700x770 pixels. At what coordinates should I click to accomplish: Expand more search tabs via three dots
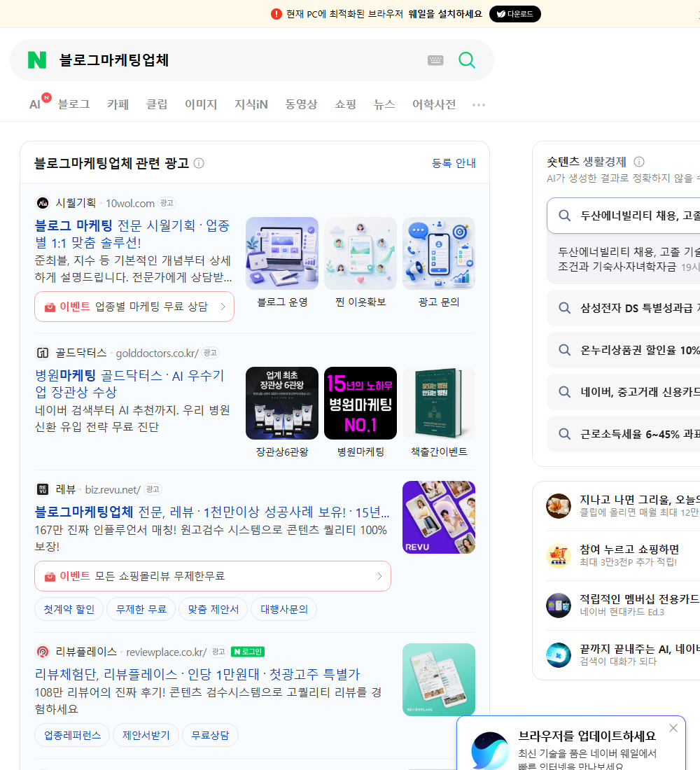[479, 104]
